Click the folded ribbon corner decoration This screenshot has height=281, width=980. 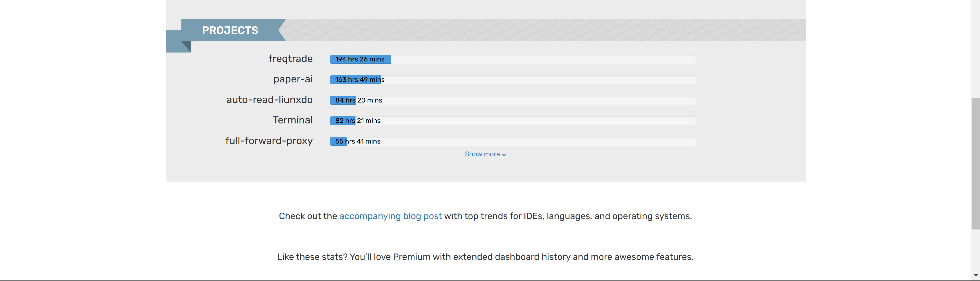(186, 46)
